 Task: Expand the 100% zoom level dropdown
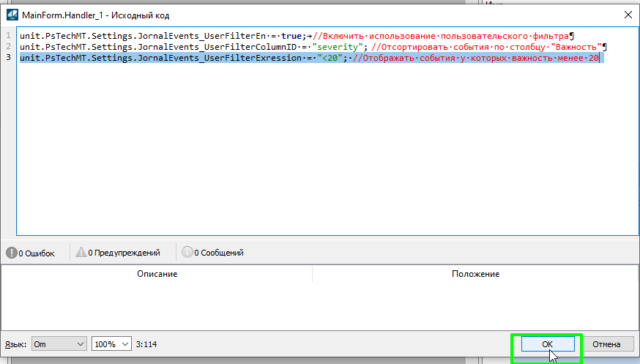[x=111, y=344]
